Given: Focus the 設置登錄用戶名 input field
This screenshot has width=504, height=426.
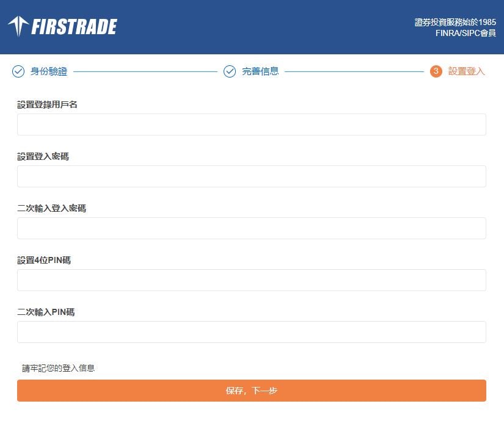Looking at the screenshot, I should (x=251, y=125).
